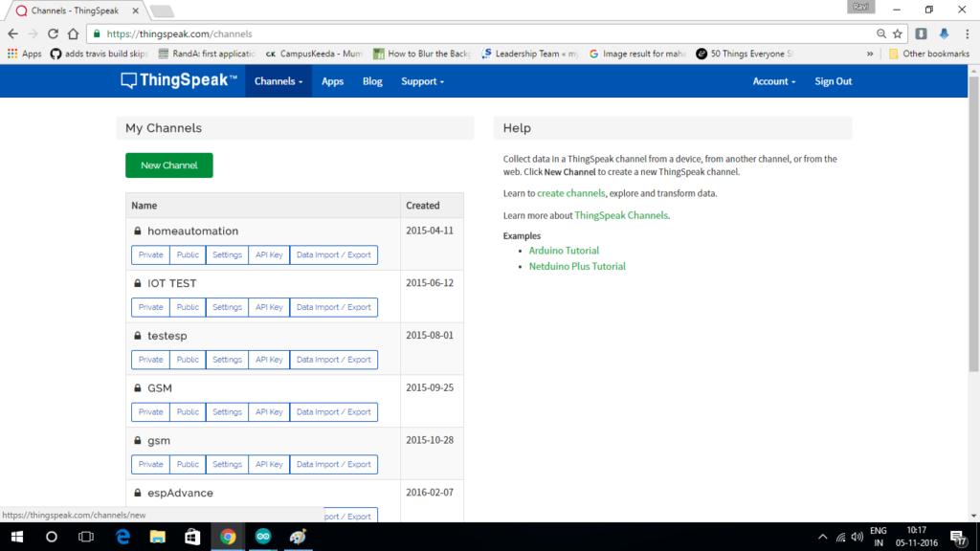Open Windows Store from taskbar
The height and width of the screenshot is (551, 980).
tap(192, 537)
